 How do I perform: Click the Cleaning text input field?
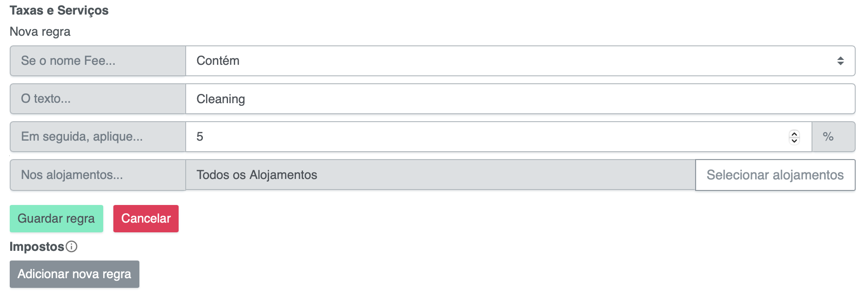coord(485,98)
